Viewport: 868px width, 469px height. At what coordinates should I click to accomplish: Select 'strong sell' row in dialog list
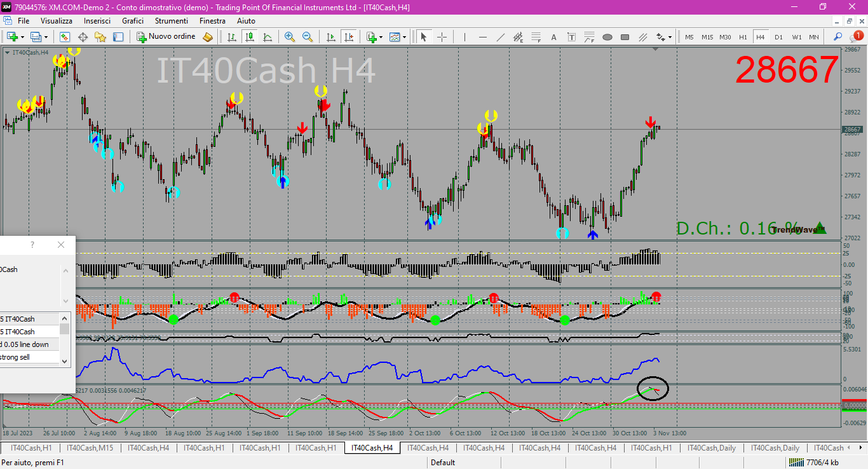tap(29, 357)
